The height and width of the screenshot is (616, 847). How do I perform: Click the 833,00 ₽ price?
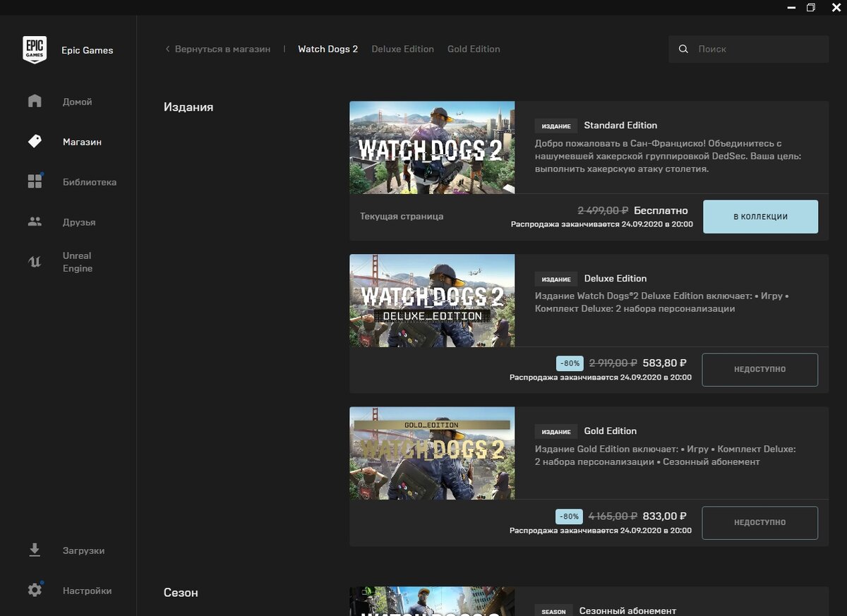pos(665,516)
